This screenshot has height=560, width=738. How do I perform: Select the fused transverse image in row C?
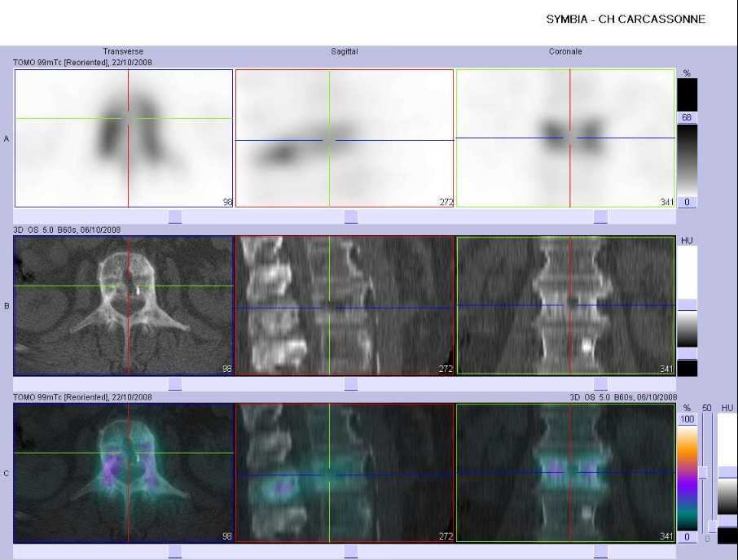(x=124, y=473)
